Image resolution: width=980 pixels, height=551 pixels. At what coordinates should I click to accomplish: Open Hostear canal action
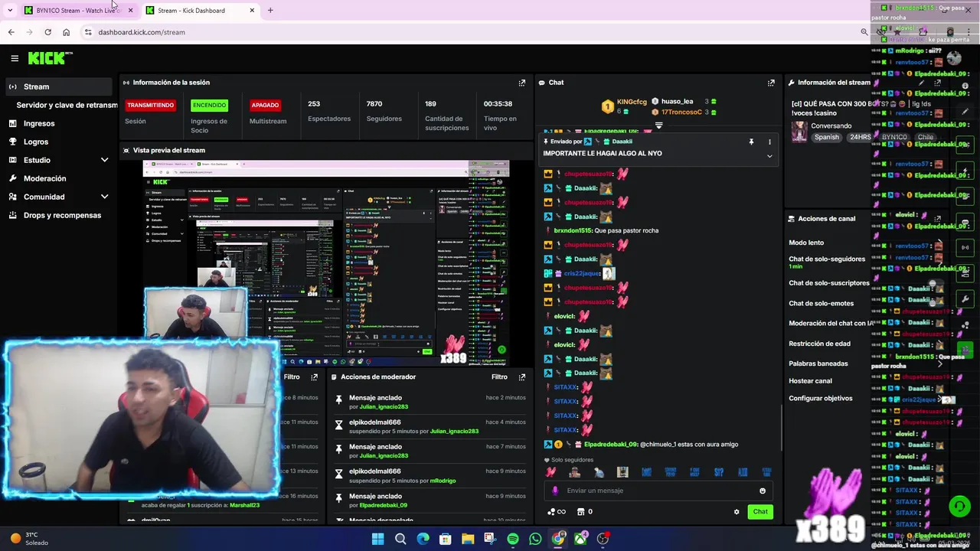pos(810,381)
